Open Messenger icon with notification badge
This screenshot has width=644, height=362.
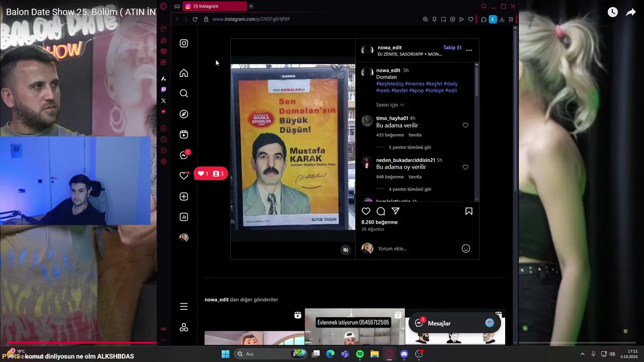(x=184, y=155)
